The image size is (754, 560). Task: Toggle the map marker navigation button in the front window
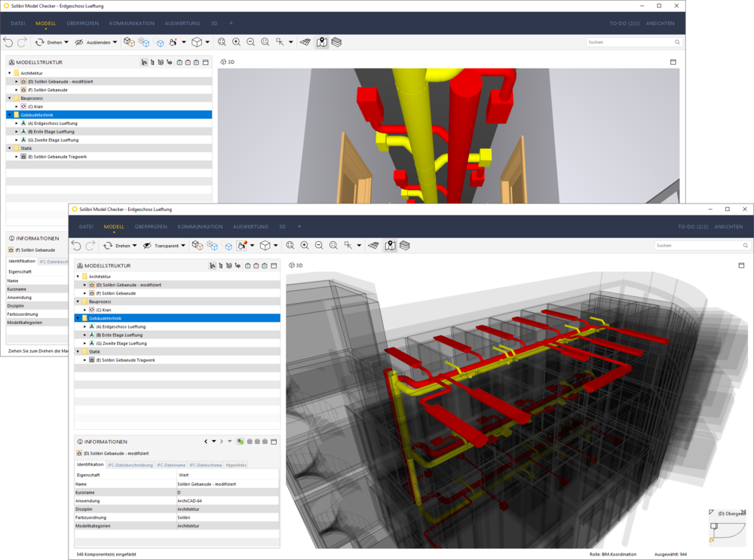point(390,246)
